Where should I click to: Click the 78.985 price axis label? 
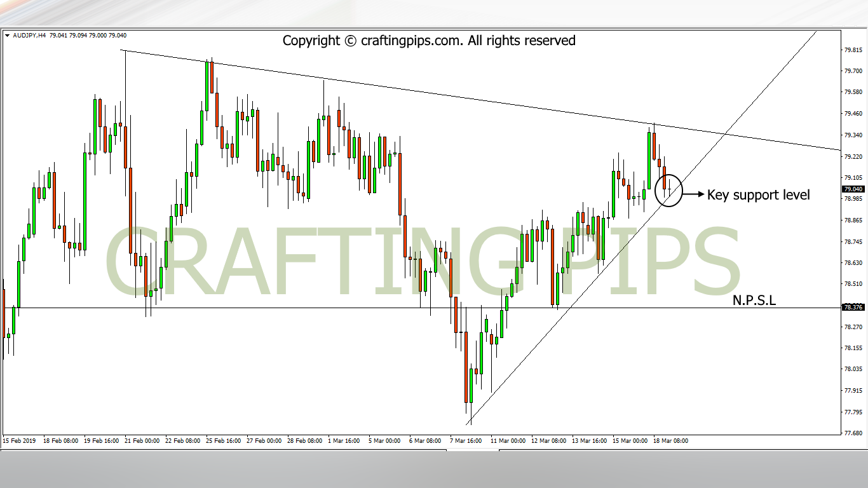(853, 199)
